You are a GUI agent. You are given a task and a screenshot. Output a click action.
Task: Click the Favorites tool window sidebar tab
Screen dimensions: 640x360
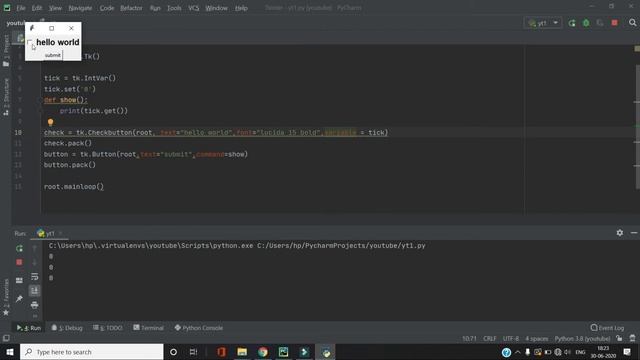[x=6, y=297]
